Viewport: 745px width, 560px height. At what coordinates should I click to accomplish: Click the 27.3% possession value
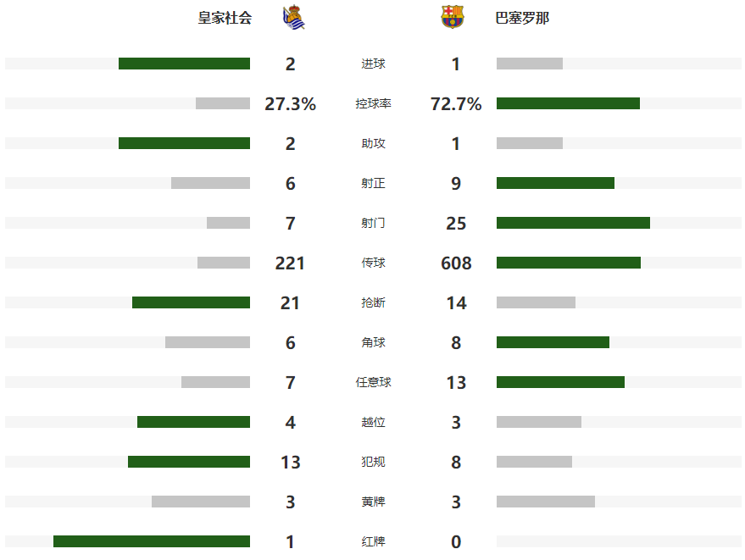pyautogui.click(x=290, y=104)
